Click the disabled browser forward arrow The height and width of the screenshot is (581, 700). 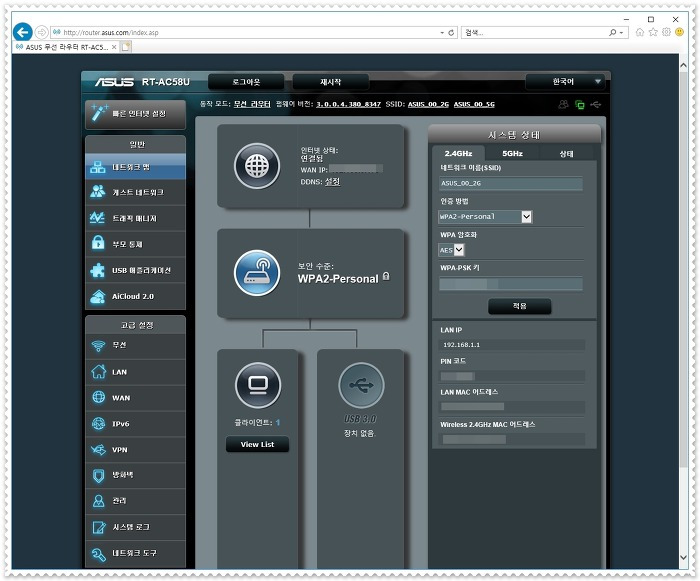click(41, 32)
